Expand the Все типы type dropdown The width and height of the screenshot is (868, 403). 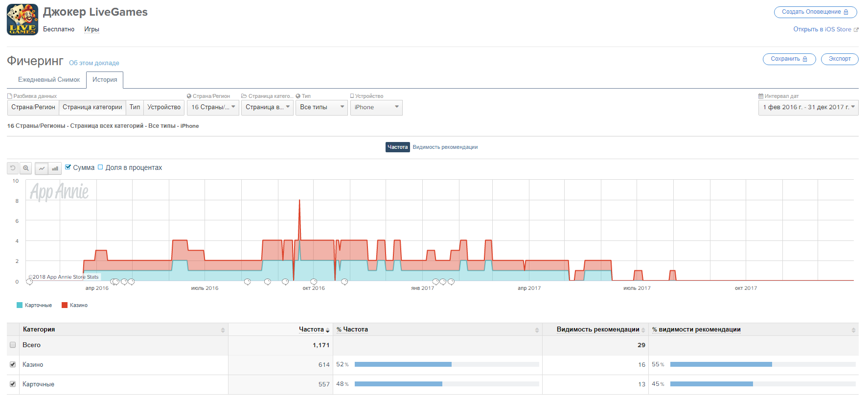point(321,107)
